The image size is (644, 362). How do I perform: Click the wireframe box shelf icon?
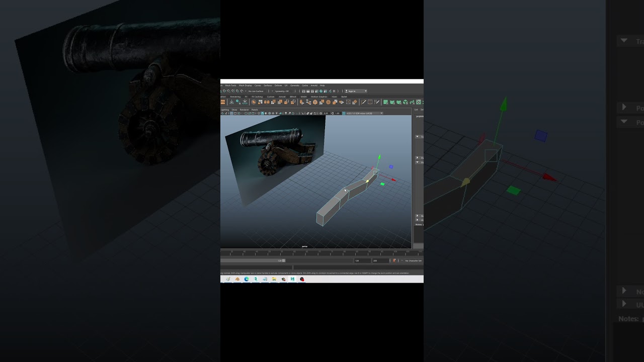tap(348, 102)
